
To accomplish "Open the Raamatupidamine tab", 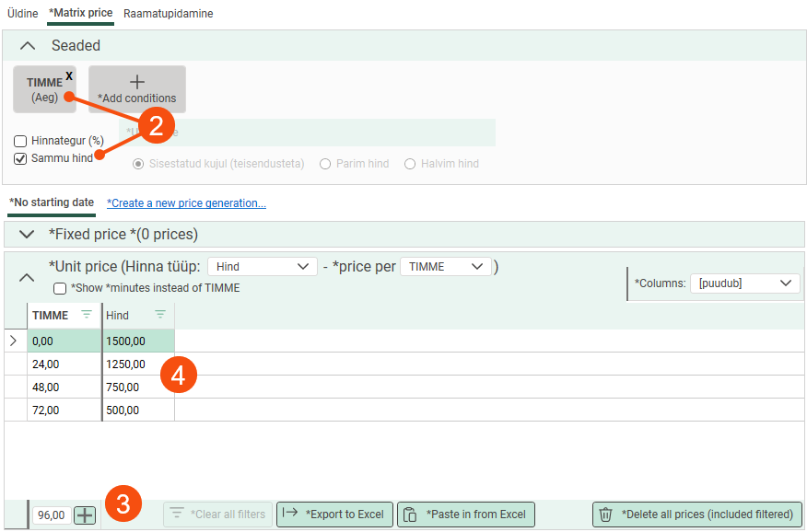I will click(168, 14).
